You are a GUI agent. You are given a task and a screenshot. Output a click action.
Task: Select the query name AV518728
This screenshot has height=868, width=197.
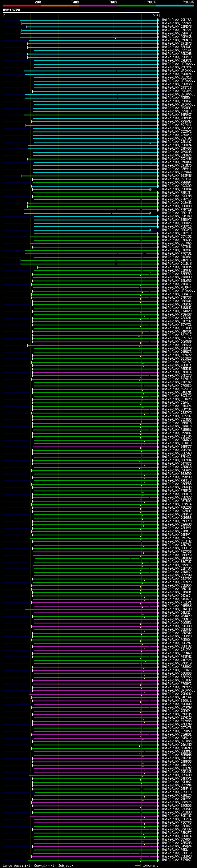tap(11, 10)
